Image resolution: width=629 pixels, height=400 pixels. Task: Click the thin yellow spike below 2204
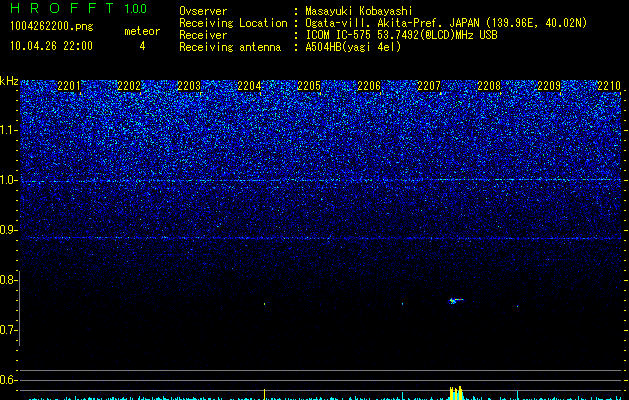click(264, 394)
